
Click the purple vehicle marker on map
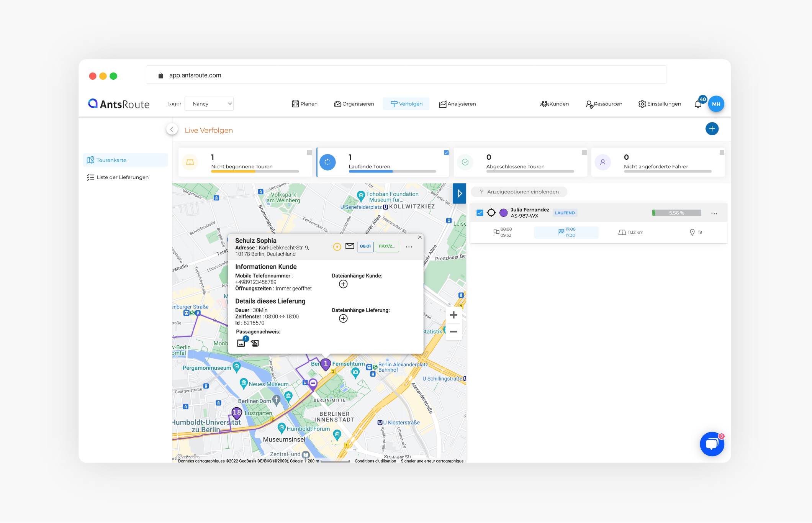(x=313, y=384)
